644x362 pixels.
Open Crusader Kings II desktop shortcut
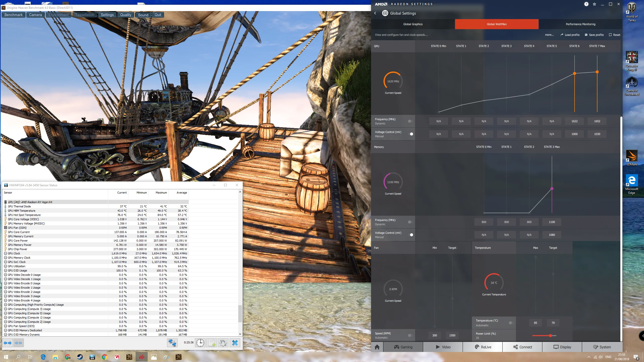tap(632, 61)
